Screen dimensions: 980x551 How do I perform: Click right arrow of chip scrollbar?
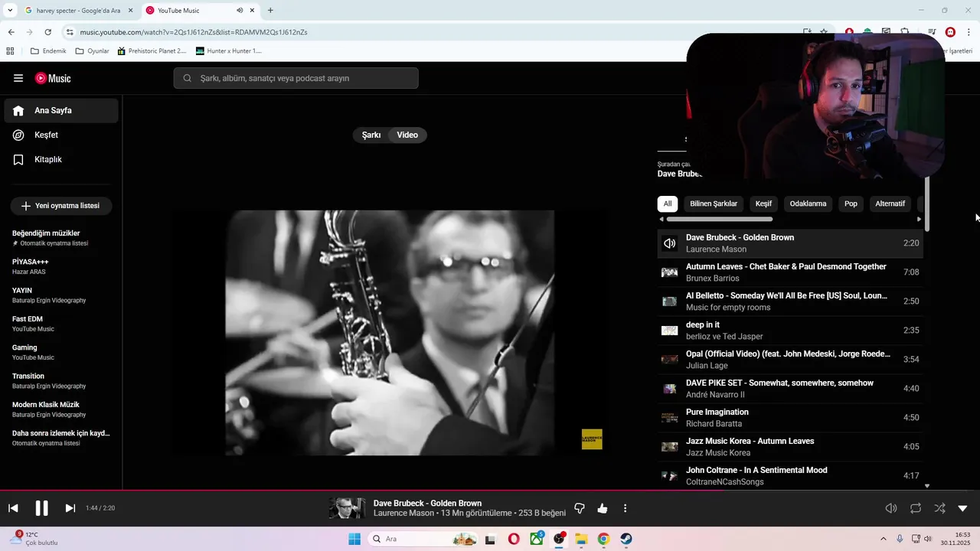click(x=919, y=220)
